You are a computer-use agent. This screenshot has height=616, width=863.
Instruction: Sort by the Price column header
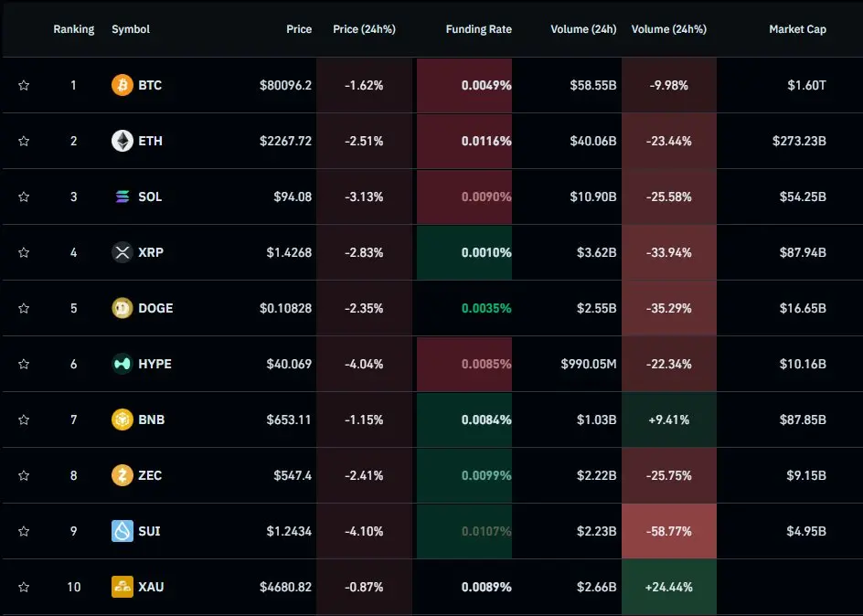(299, 29)
